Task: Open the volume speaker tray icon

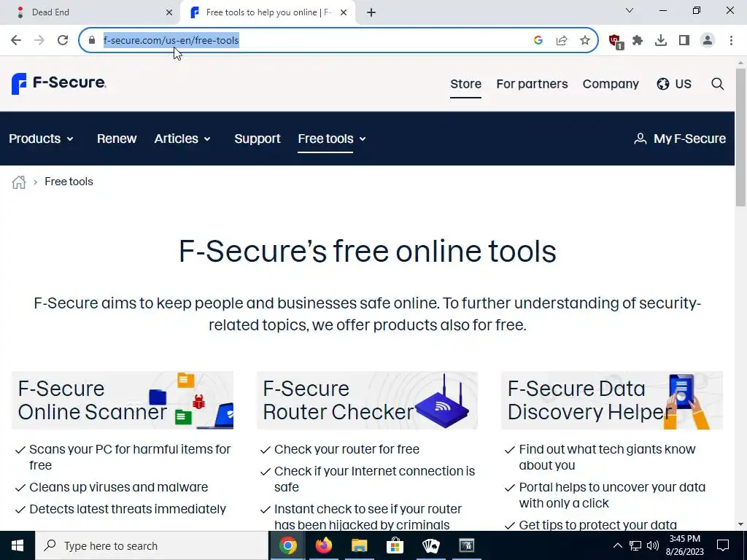Action: 653,545
